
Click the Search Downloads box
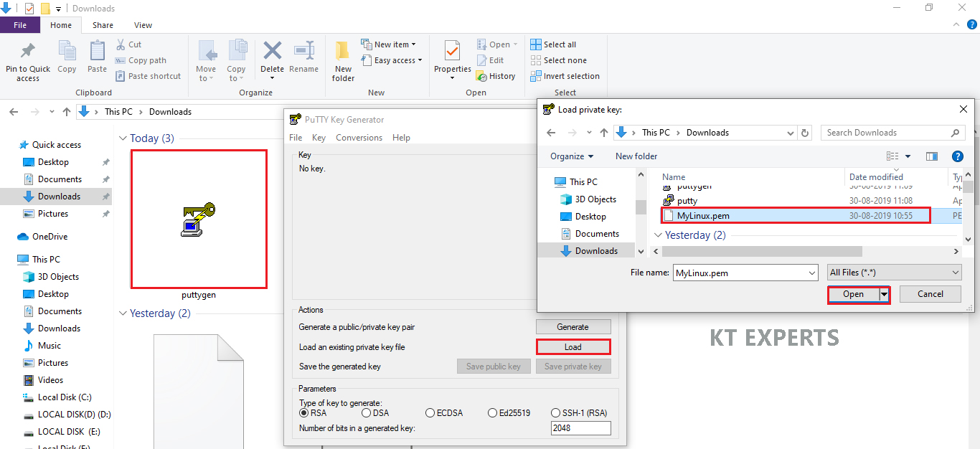pyautogui.click(x=892, y=133)
